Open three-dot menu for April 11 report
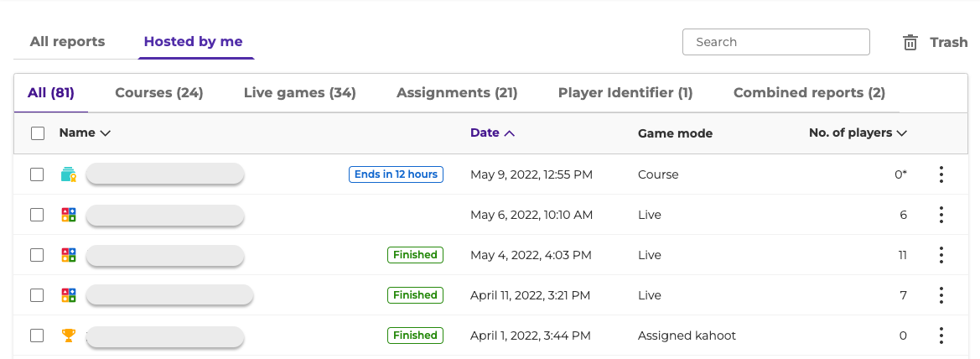Viewport: 980px width, 359px height. point(941,295)
